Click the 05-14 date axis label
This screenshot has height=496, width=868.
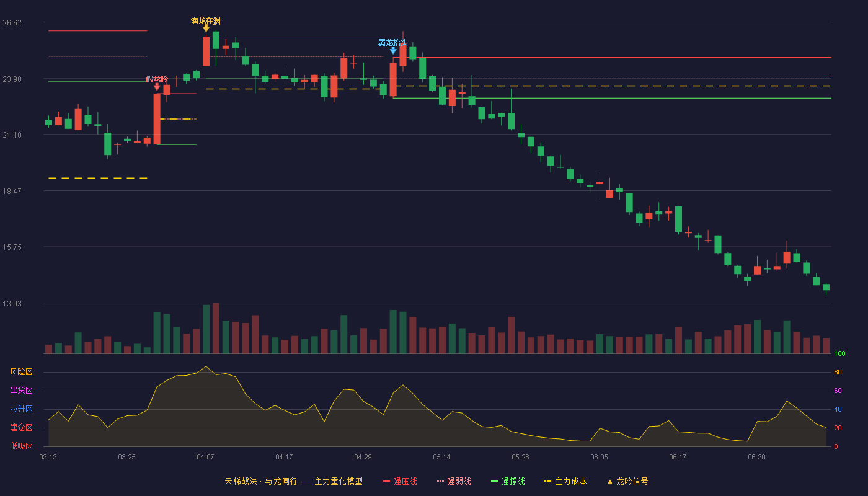441,457
